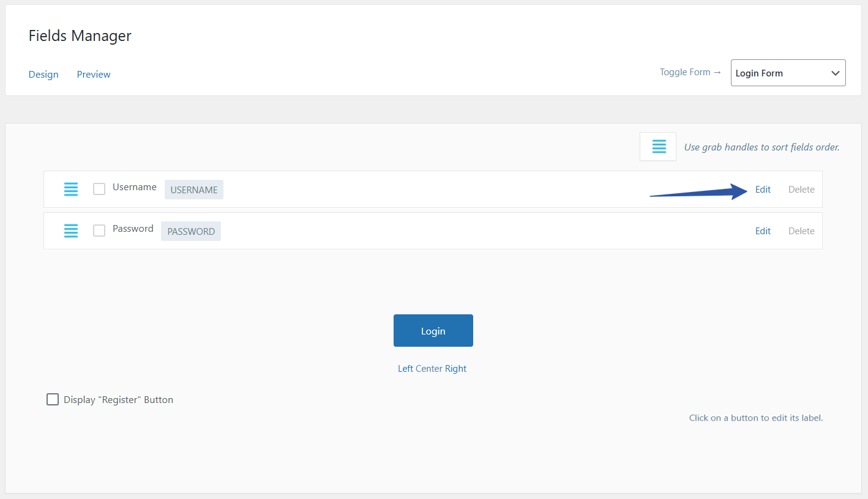Delete the Username field

pyautogui.click(x=801, y=190)
